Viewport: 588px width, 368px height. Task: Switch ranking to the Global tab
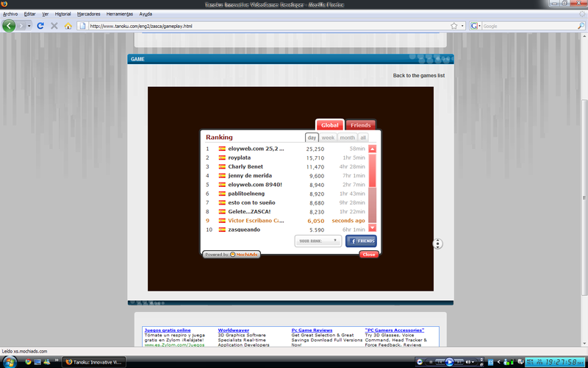(329, 125)
